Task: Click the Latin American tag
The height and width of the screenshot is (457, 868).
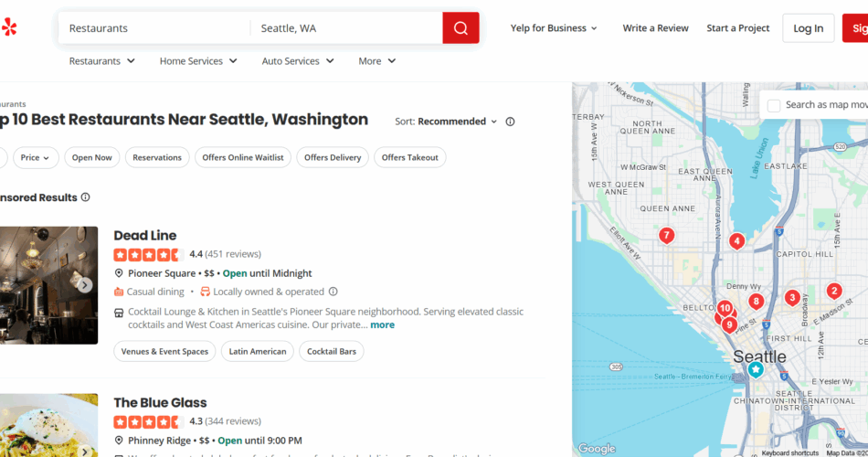Action: [x=258, y=351]
